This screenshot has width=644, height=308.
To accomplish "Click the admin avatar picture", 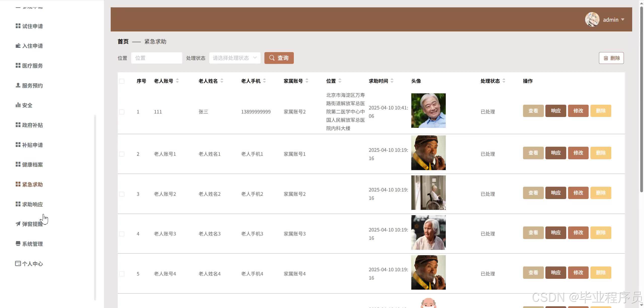I will [592, 19].
